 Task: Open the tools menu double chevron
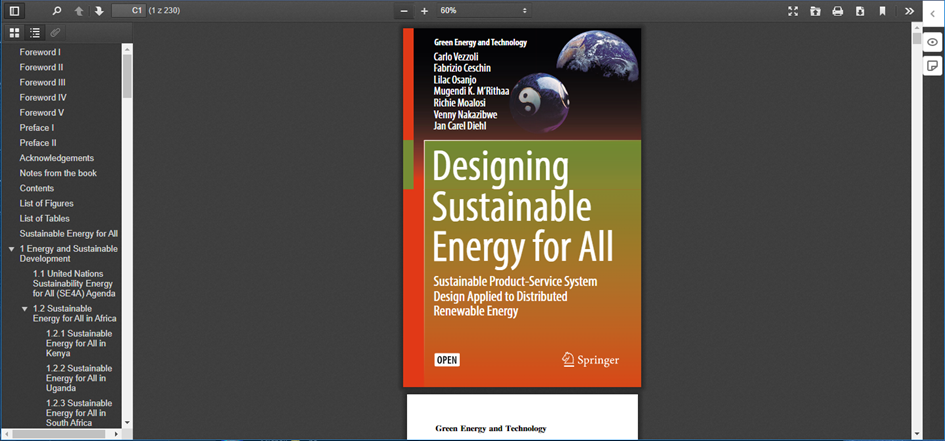click(909, 11)
